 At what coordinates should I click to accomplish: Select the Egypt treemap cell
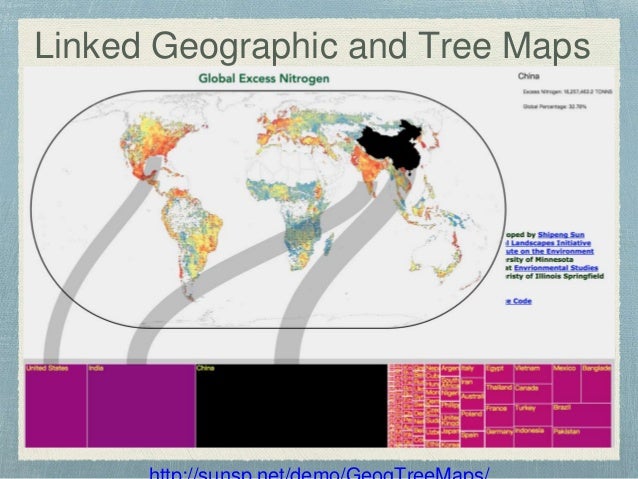[x=499, y=373]
